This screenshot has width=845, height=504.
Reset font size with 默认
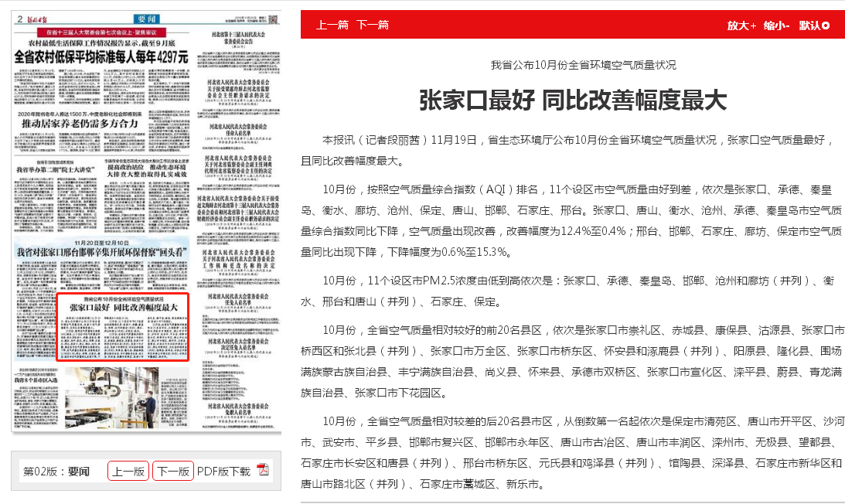tap(814, 26)
